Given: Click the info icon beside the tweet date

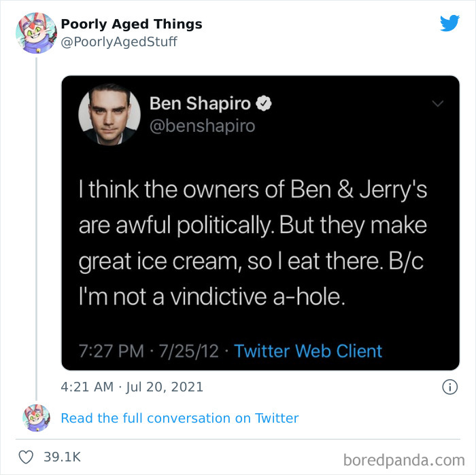Looking at the screenshot, I should pos(449,387).
